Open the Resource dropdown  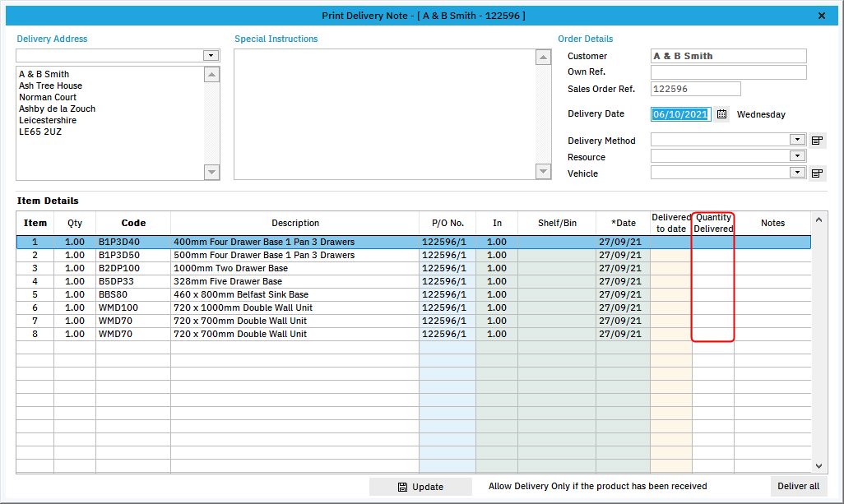pos(796,156)
